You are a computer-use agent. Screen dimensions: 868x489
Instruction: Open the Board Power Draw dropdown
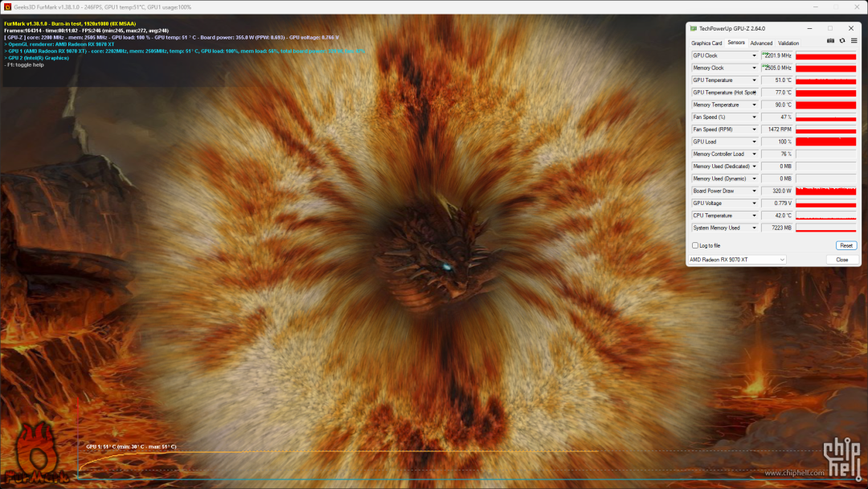pyautogui.click(x=754, y=191)
